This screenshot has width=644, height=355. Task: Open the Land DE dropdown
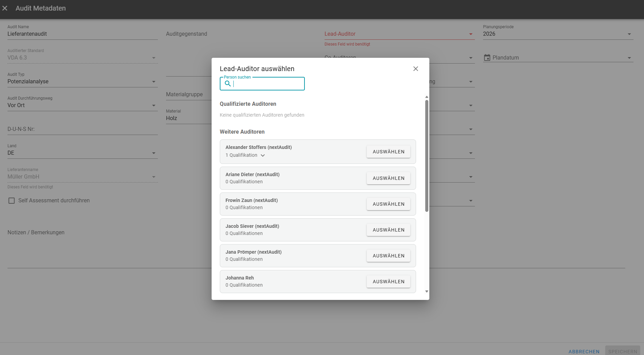[x=153, y=153]
